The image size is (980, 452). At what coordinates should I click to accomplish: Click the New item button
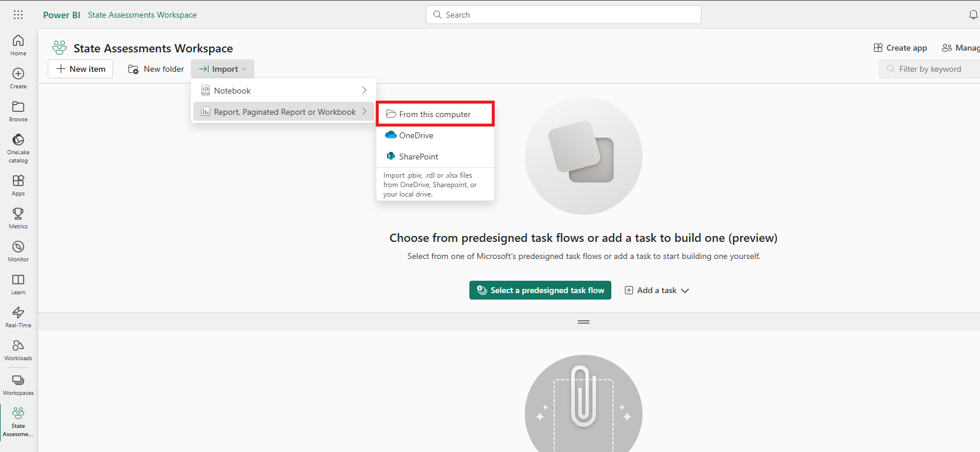tap(81, 69)
